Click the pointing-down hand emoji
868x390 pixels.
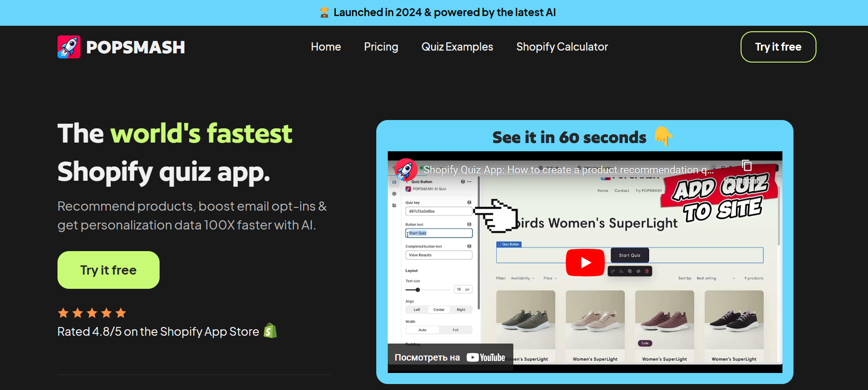coord(663,137)
